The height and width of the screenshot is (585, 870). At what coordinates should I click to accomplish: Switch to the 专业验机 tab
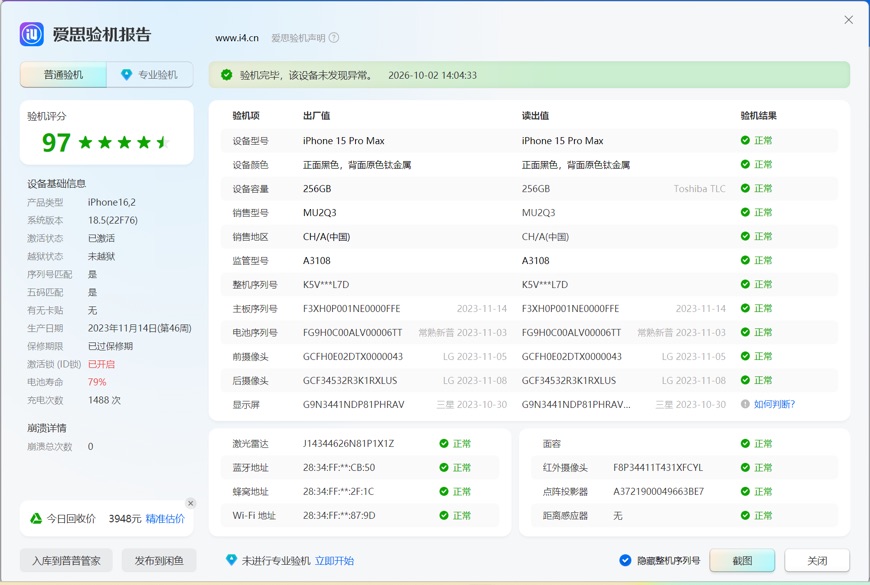pos(150,74)
